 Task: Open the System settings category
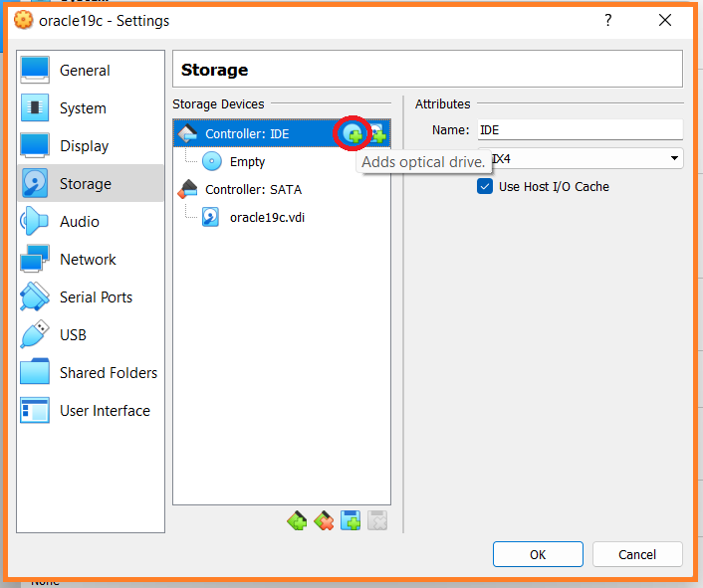click(x=91, y=107)
